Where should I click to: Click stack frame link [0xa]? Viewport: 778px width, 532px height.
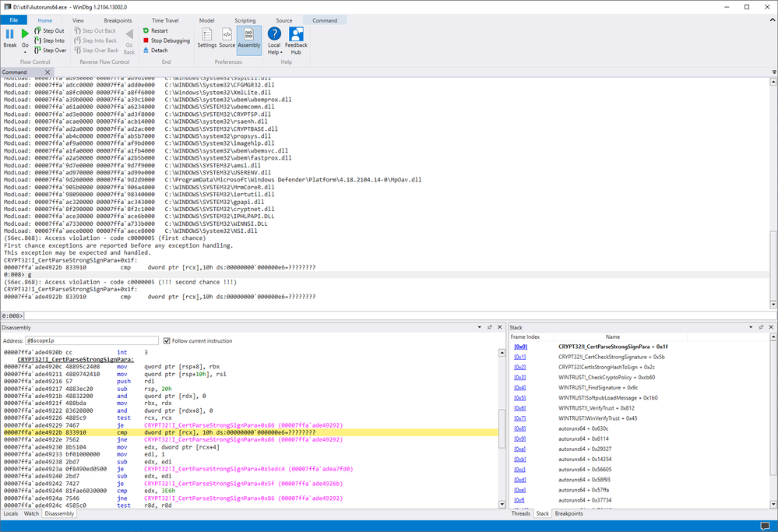(520, 449)
